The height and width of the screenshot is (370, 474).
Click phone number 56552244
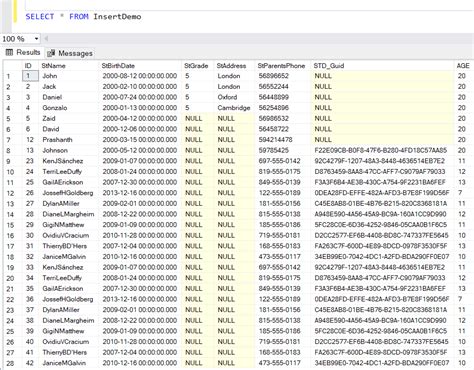(x=273, y=87)
